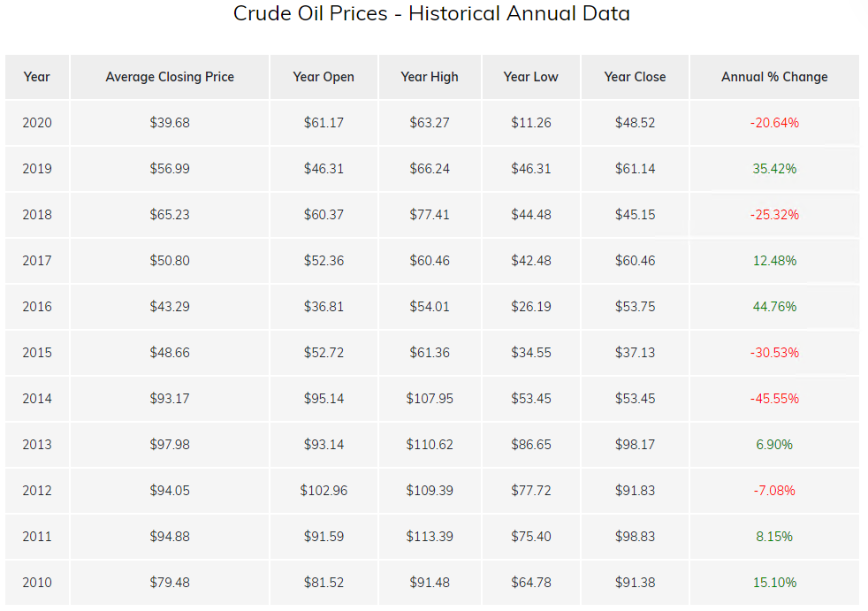Click the Year High column header

[x=430, y=77]
